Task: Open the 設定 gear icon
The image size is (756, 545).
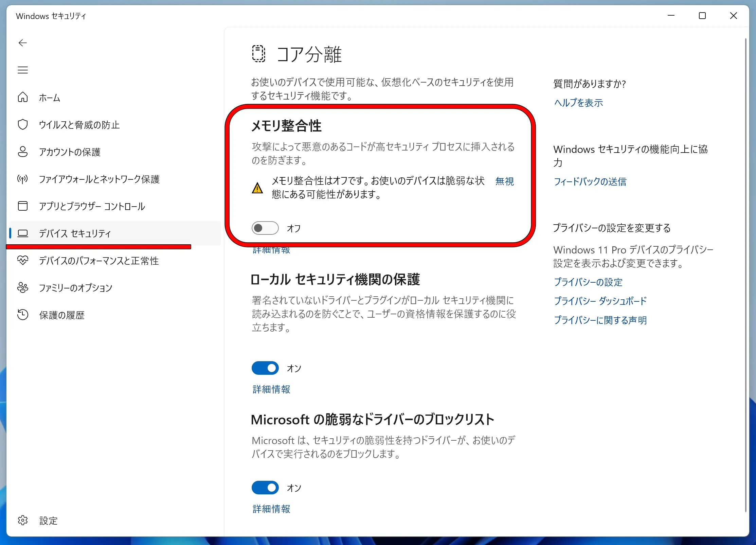Action: click(22, 521)
